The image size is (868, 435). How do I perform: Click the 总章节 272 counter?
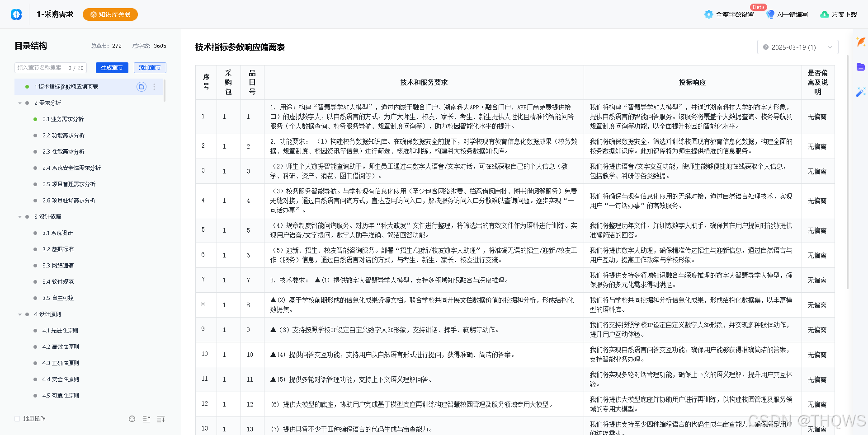coord(106,46)
